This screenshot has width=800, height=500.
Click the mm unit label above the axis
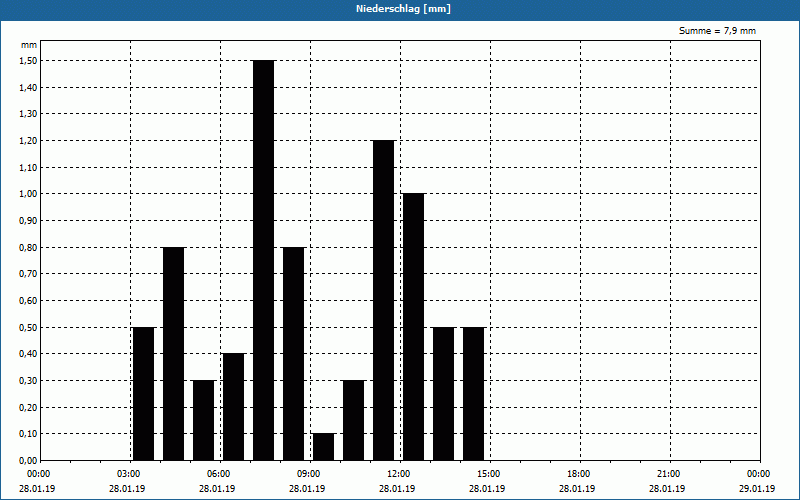tap(29, 45)
